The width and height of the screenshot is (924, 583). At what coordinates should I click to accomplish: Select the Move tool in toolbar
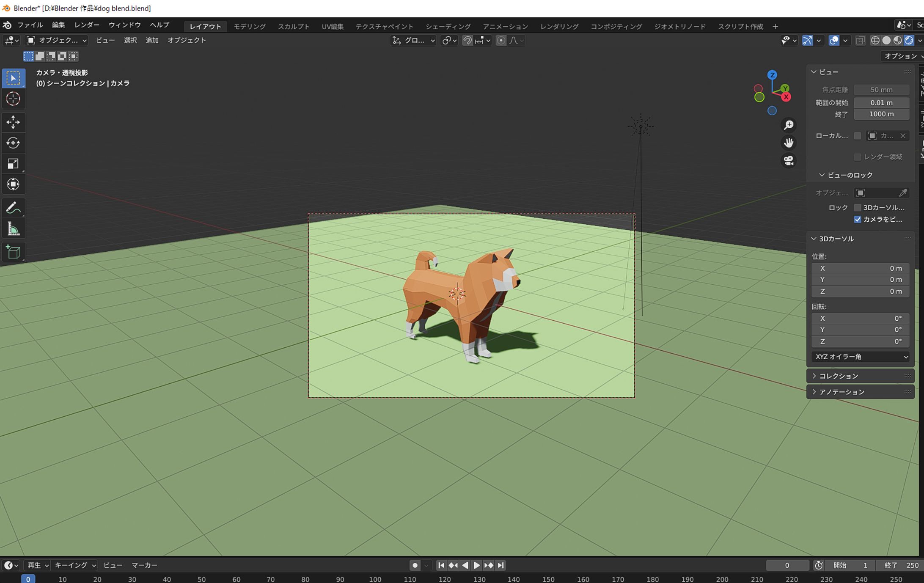click(x=13, y=122)
